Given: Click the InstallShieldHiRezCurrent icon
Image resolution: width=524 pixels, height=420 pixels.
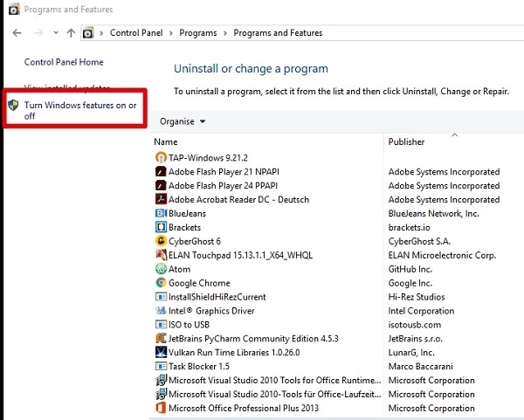Looking at the screenshot, I should [161, 297].
